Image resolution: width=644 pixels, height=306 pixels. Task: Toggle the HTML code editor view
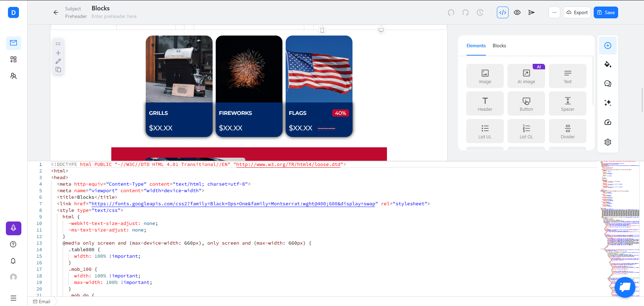click(x=503, y=12)
